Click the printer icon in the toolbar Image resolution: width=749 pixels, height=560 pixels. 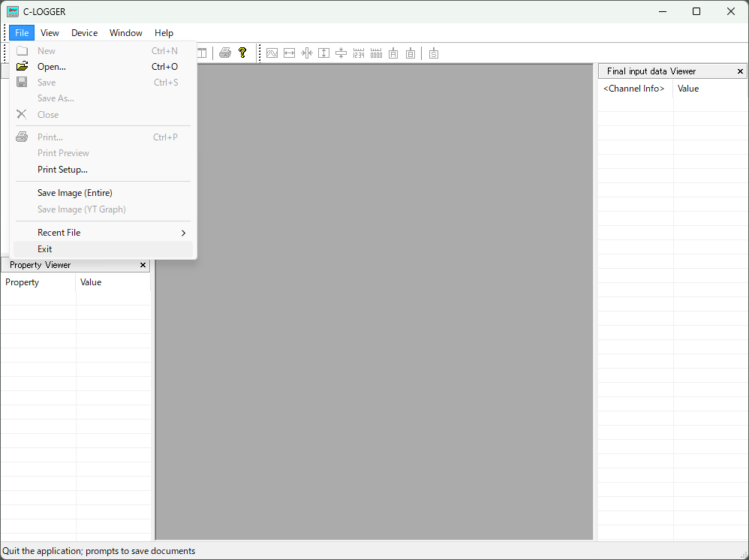[225, 53]
